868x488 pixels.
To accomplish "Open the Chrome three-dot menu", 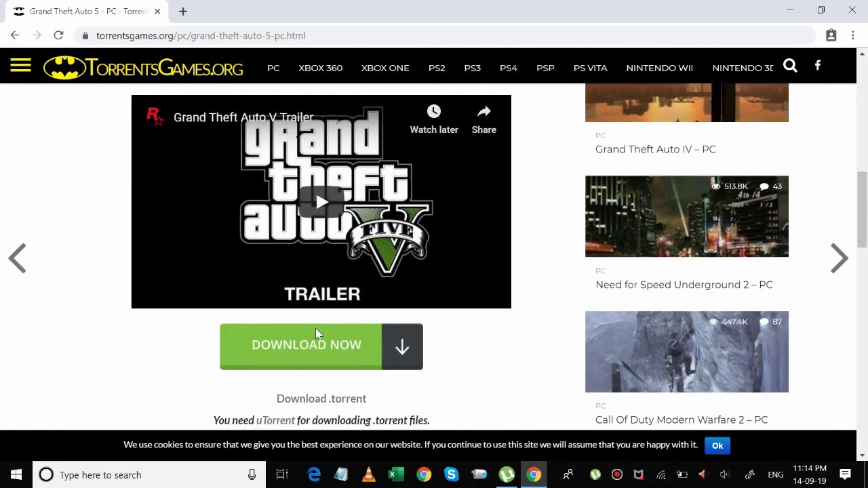I will (853, 35).
